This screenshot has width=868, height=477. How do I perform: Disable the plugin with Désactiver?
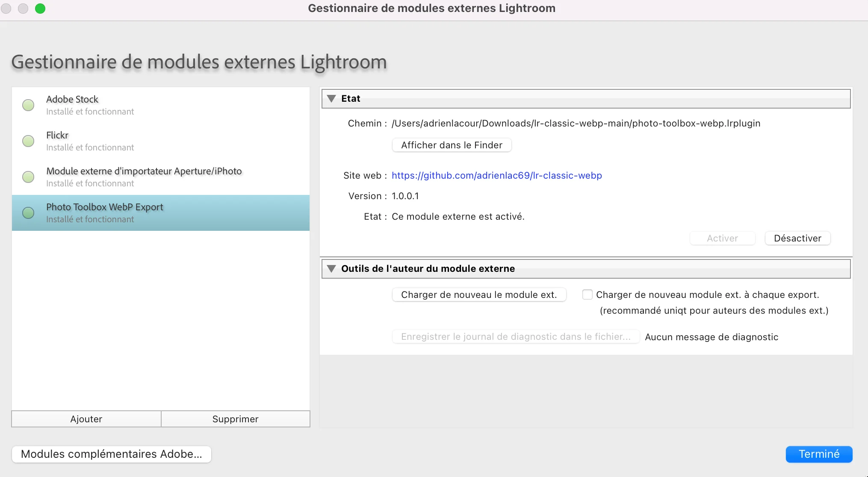(x=797, y=238)
